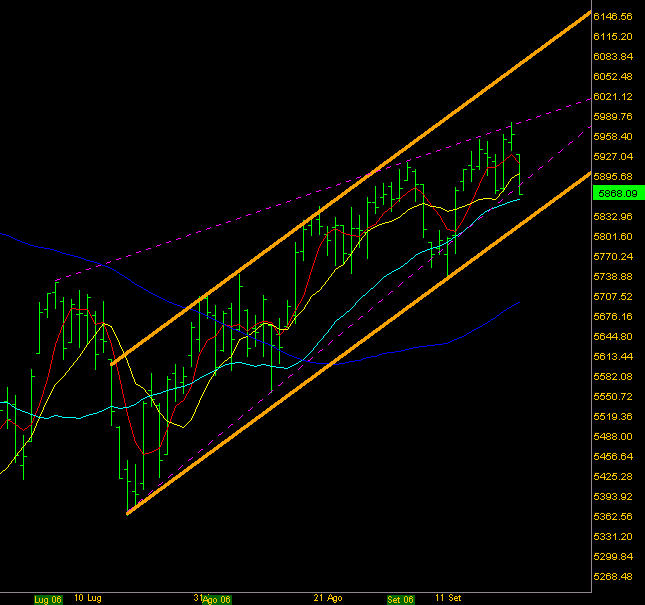
Task: Select the 21 Ago date label
Action: 328,598
